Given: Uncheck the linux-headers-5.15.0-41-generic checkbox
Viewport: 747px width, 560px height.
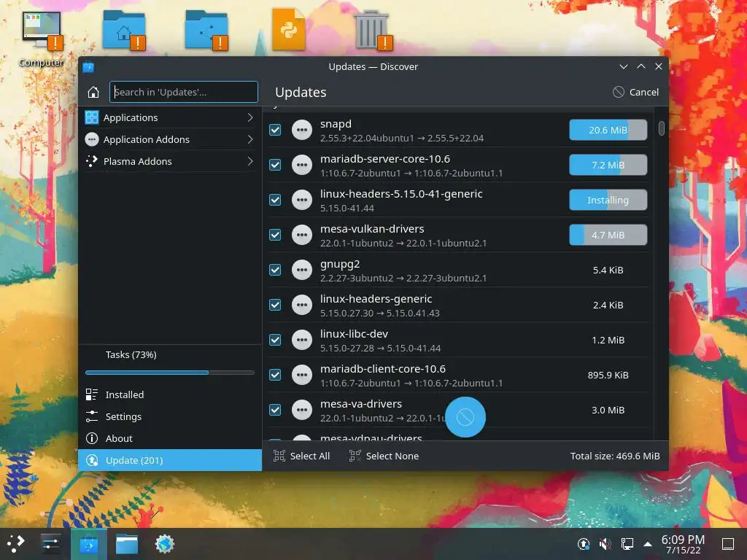Looking at the screenshot, I should coord(275,200).
